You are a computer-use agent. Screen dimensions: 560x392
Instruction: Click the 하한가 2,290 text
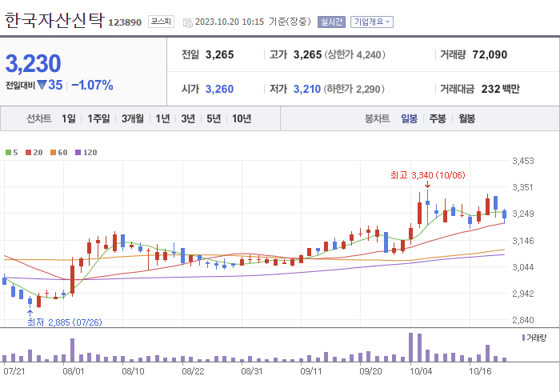tap(354, 89)
